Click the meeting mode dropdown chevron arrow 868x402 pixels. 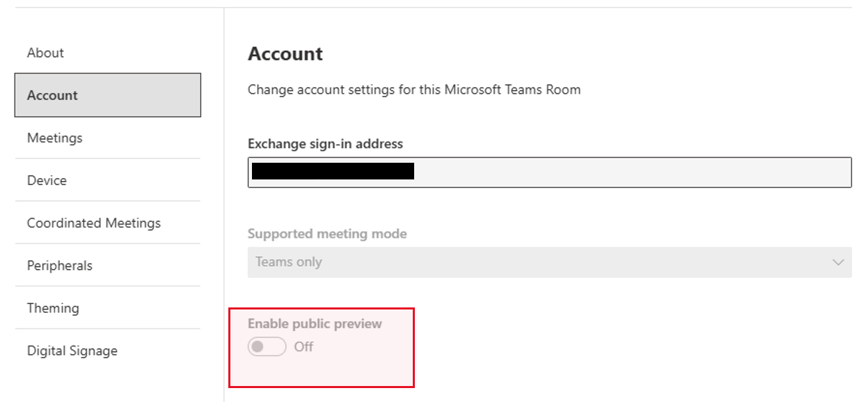(838, 262)
